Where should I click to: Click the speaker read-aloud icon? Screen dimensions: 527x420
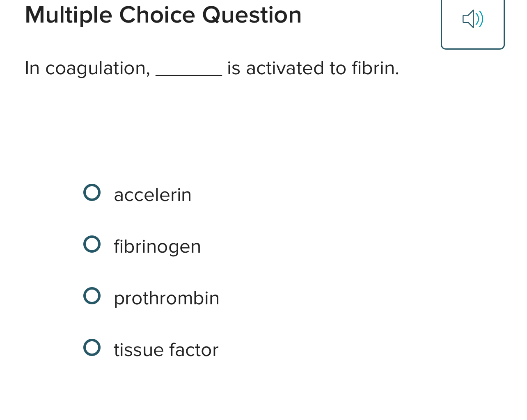(x=472, y=19)
